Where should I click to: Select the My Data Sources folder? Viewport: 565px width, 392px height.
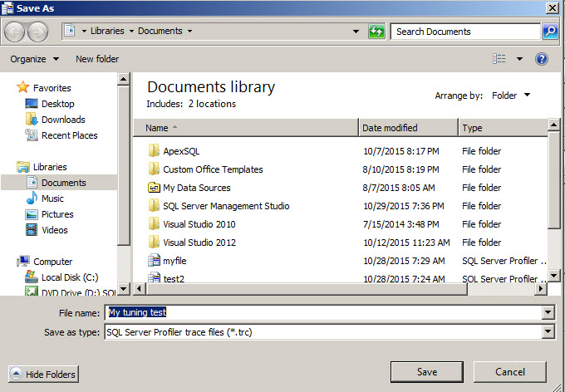196,188
